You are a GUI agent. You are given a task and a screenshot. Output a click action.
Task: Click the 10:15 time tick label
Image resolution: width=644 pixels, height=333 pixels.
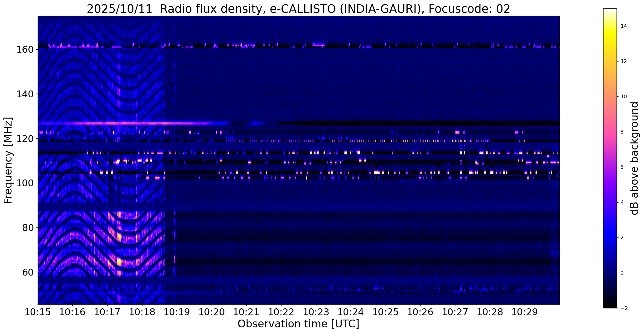tap(38, 312)
